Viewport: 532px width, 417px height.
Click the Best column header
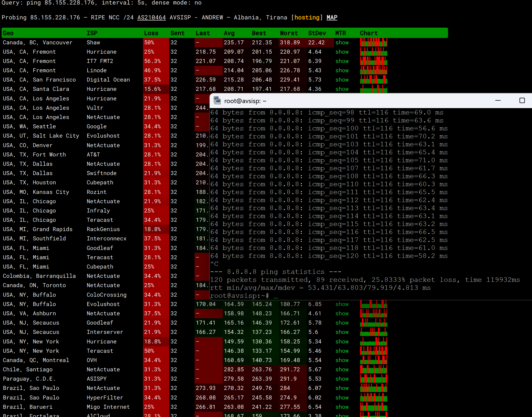[259, 33]
